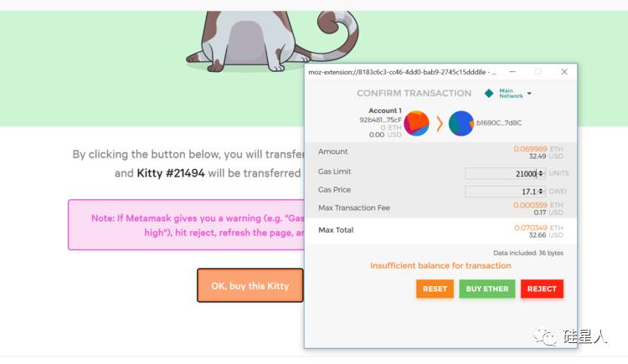This screenshot has width=628, height=364.
Task: Click the recipient address identicon
Action: tap(461, 124)
